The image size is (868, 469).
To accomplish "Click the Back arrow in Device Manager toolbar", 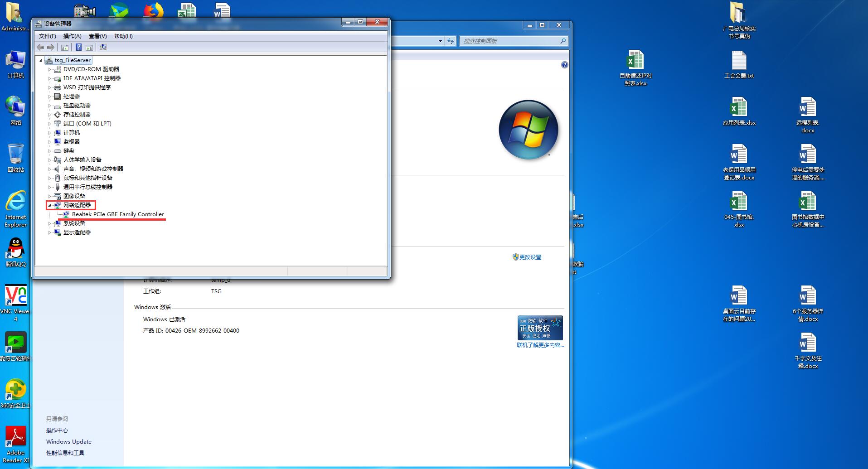I will (x=40, y=47).
